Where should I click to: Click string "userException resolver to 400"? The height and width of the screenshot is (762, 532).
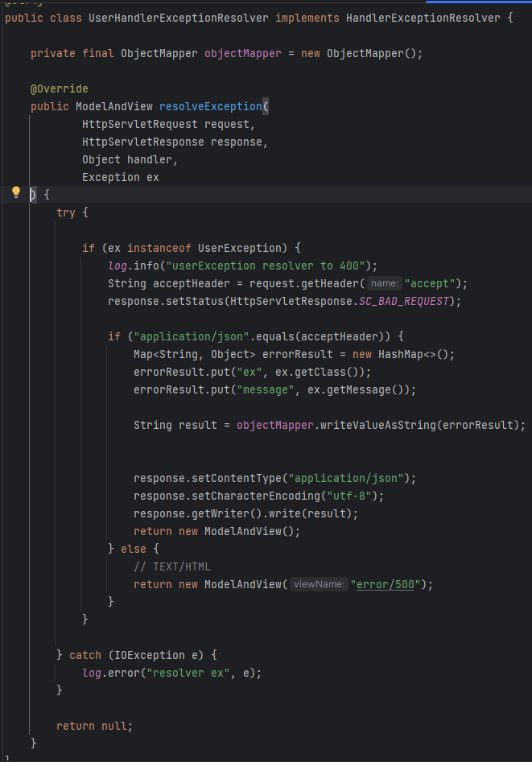pos(266,266)
